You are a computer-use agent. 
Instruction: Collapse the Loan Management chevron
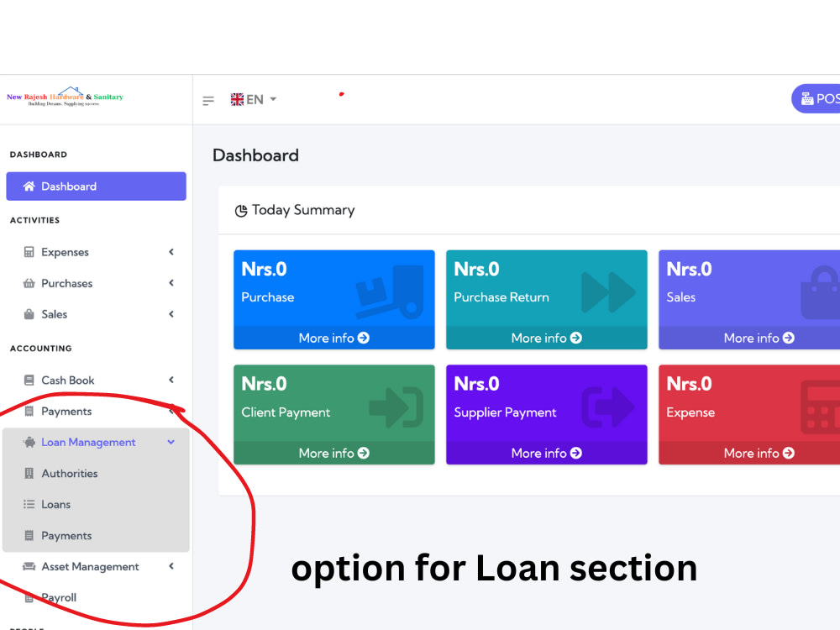(x=171, y=442)
